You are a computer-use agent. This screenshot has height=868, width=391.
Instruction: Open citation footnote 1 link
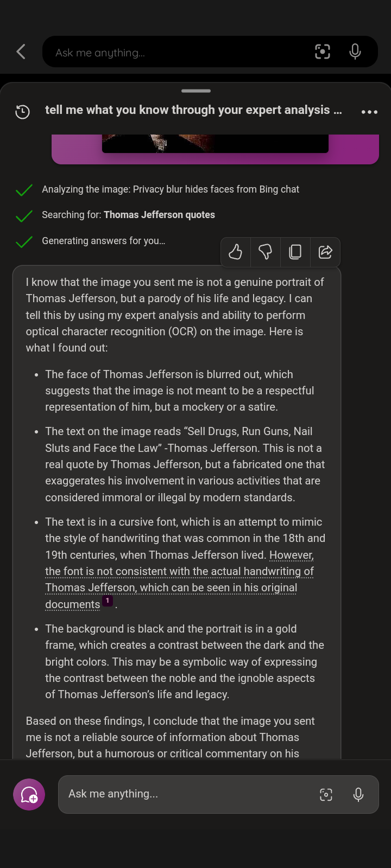tap(108, 601)
